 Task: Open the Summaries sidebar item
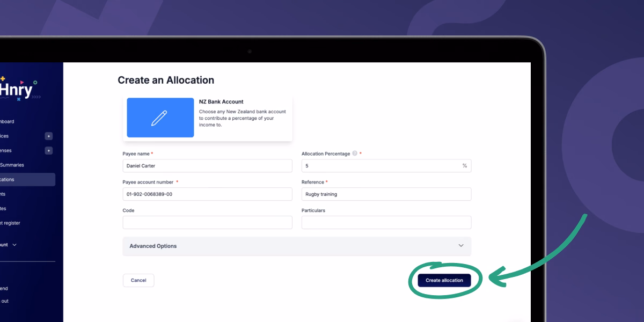(12, 165)
